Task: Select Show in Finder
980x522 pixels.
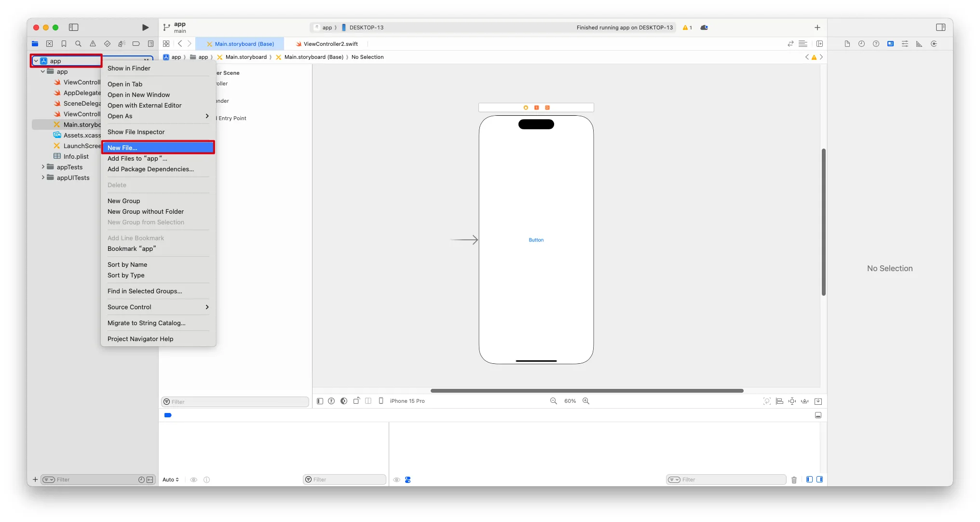Action: pos(158,68)
